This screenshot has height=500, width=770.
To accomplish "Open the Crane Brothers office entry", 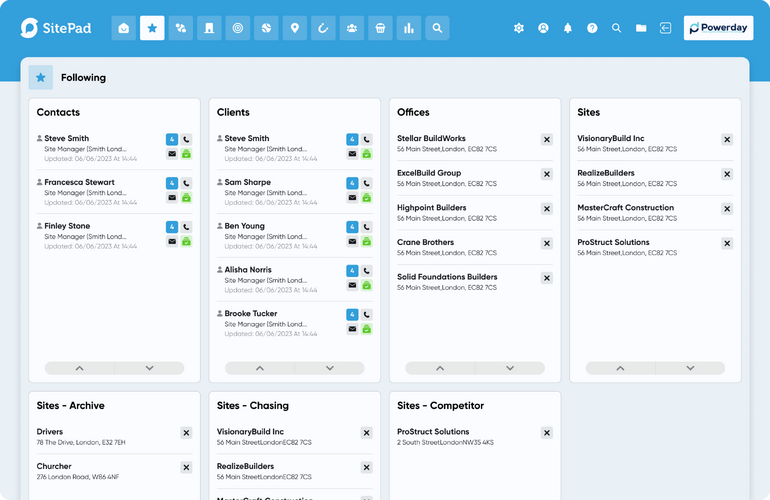I will (x=425, y=242).
